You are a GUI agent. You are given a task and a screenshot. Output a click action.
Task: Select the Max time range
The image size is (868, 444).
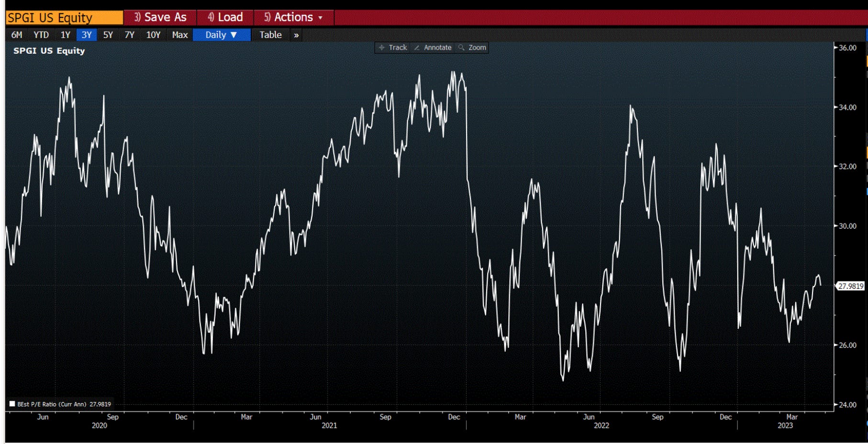pos(179,34)
